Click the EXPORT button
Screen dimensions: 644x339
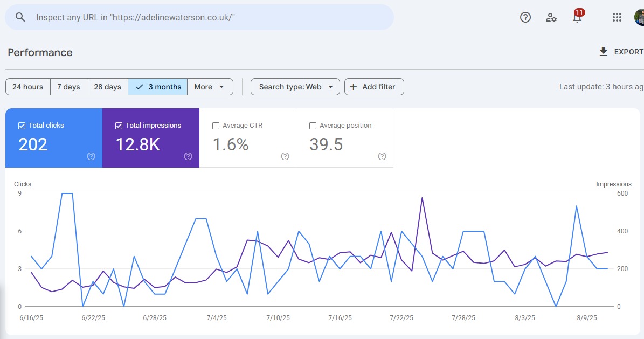point(625,52)
